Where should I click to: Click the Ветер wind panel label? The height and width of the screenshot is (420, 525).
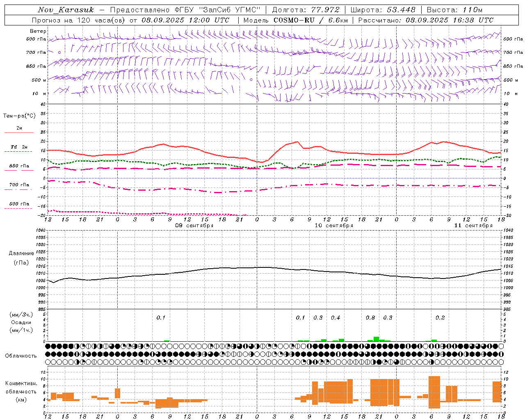(x=38, y=31)
